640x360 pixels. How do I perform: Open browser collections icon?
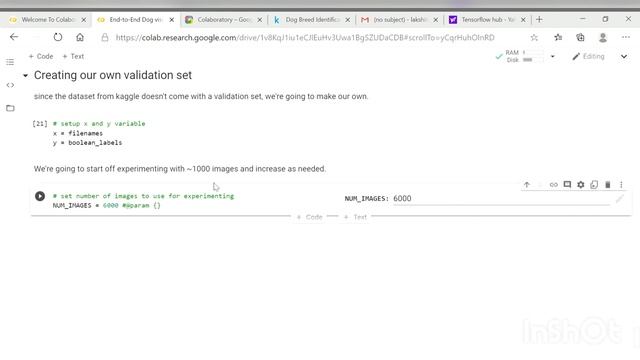[580, 38]
